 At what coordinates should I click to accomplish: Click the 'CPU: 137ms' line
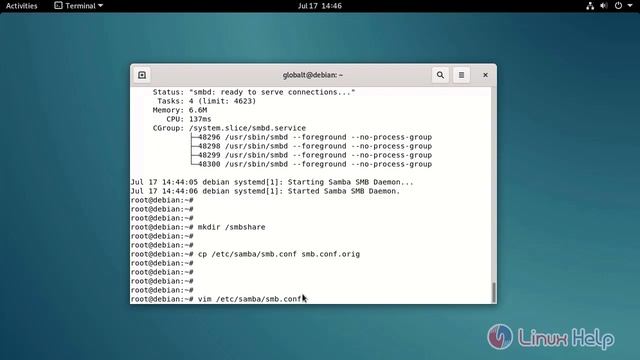click(x=189, y=119)
